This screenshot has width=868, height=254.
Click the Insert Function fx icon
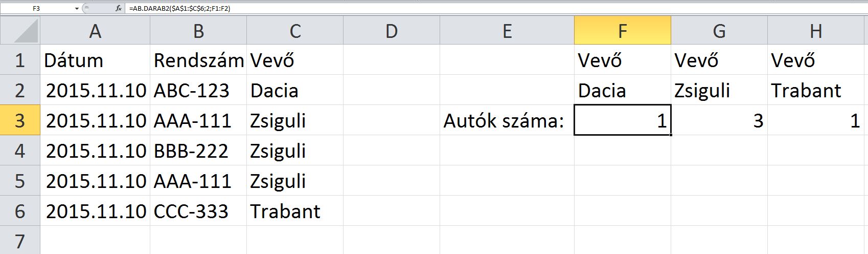[119, 8]
